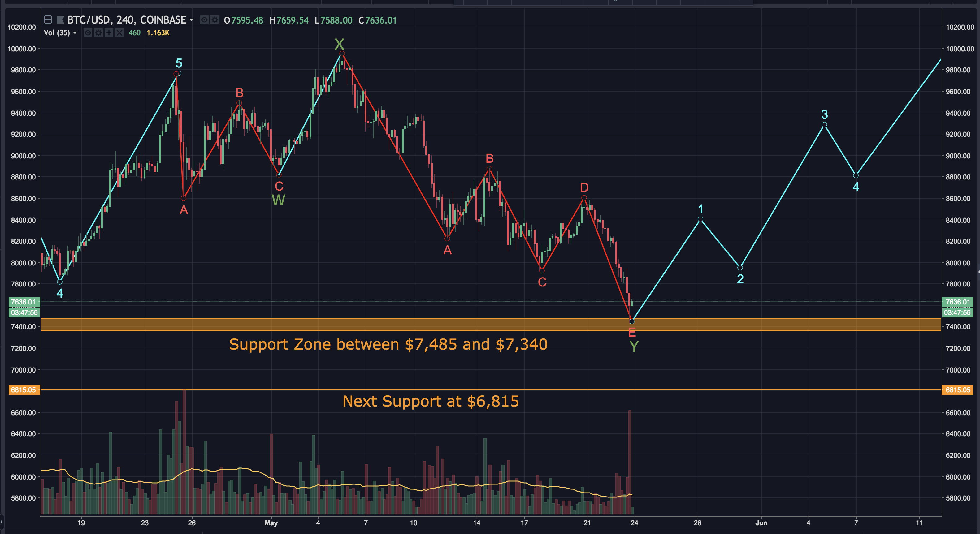Click the red wave point labeled D

point(584,198)
